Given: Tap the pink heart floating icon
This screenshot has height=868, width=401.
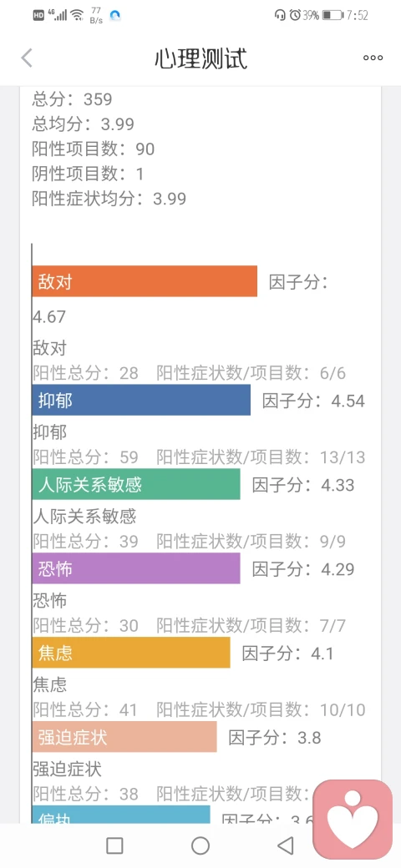Looking at the screenshot, I should pyautogui.click(x=353, y=820).
